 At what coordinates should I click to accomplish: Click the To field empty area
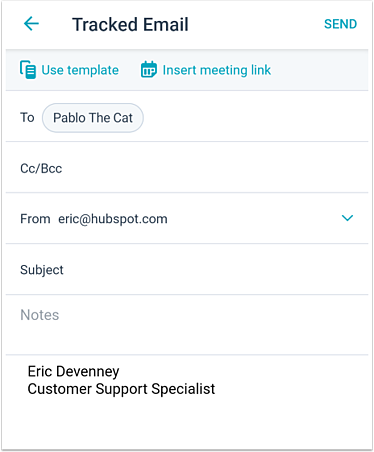point(255,118)
